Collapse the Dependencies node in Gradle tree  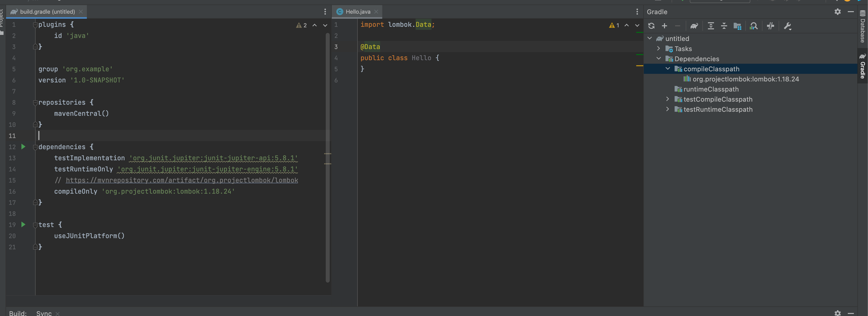tap(658, 59)
